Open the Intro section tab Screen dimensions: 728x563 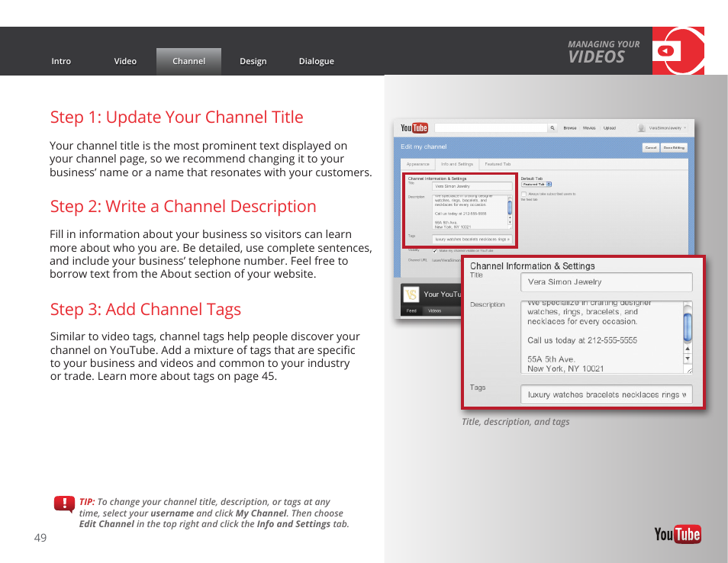point(61,61)
